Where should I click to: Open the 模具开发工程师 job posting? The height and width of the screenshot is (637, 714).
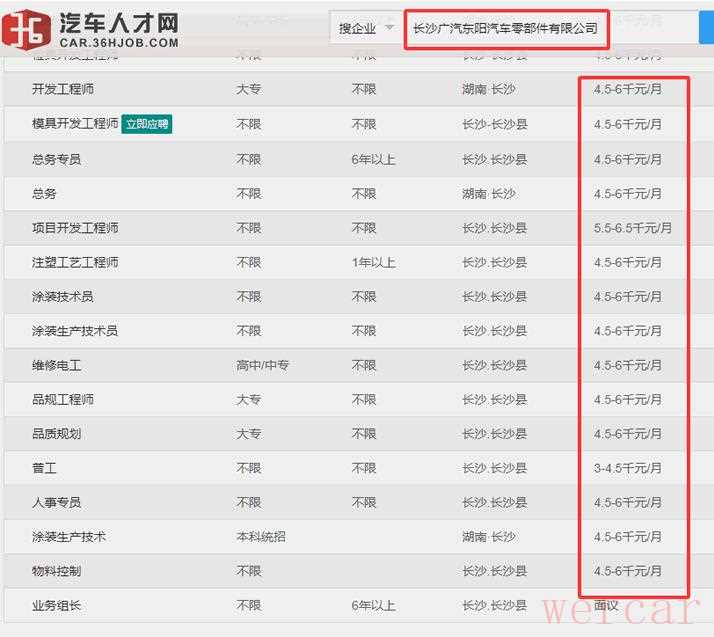pos(75,125)
